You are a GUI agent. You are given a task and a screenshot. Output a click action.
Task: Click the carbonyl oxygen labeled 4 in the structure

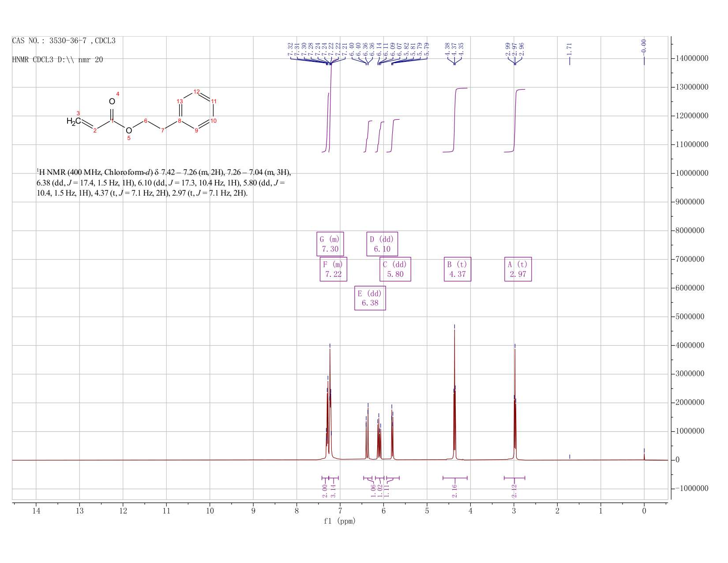point(112,101)
